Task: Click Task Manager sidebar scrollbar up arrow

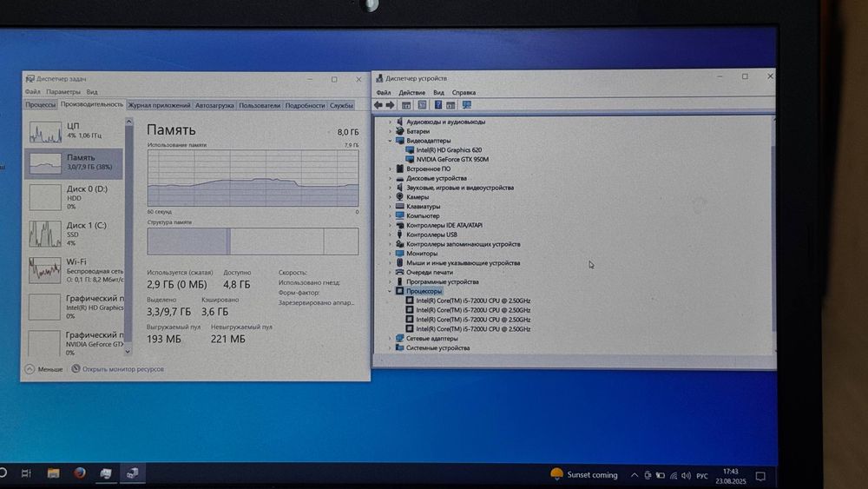Action: pyautogui.click(x=128, y=122)
